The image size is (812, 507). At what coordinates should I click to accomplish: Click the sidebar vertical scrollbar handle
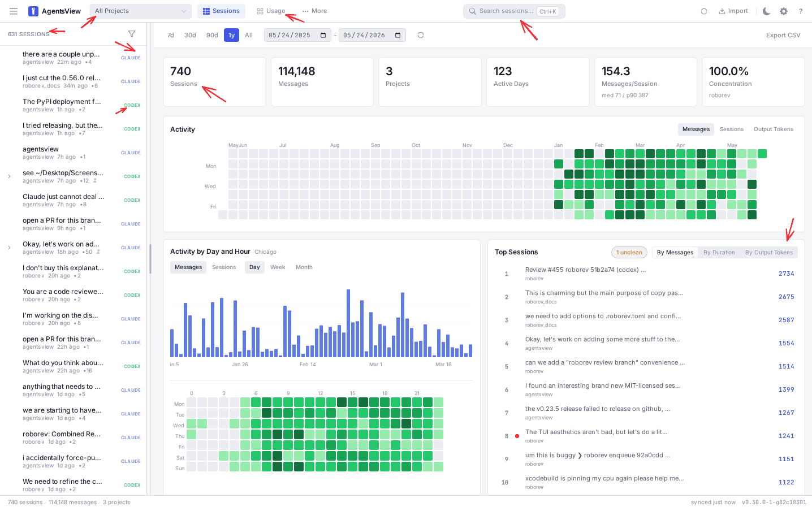tap(150, 259)
